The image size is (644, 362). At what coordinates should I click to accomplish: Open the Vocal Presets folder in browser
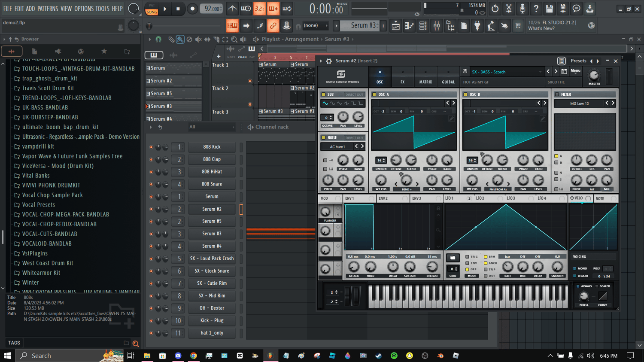click(39, 205)
